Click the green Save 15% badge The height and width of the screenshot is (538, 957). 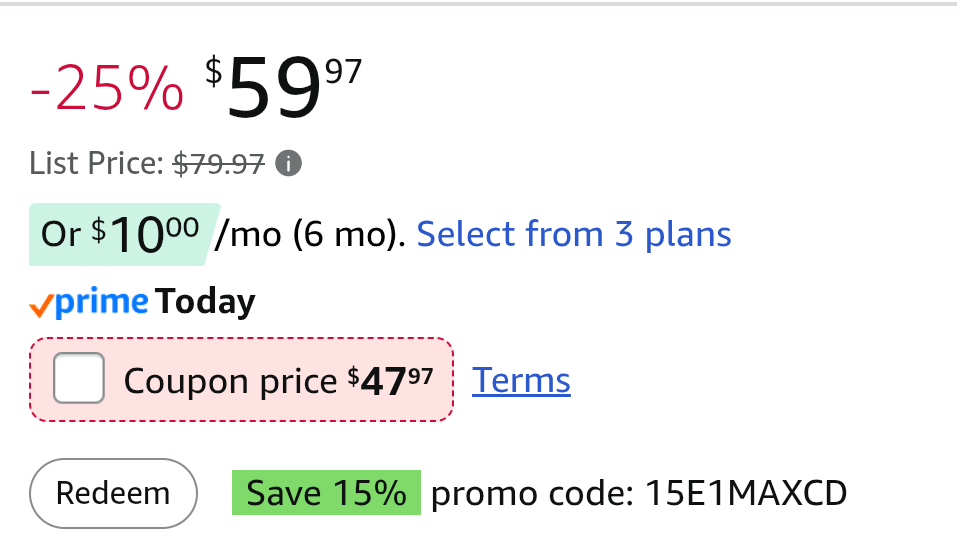[326, 493]
